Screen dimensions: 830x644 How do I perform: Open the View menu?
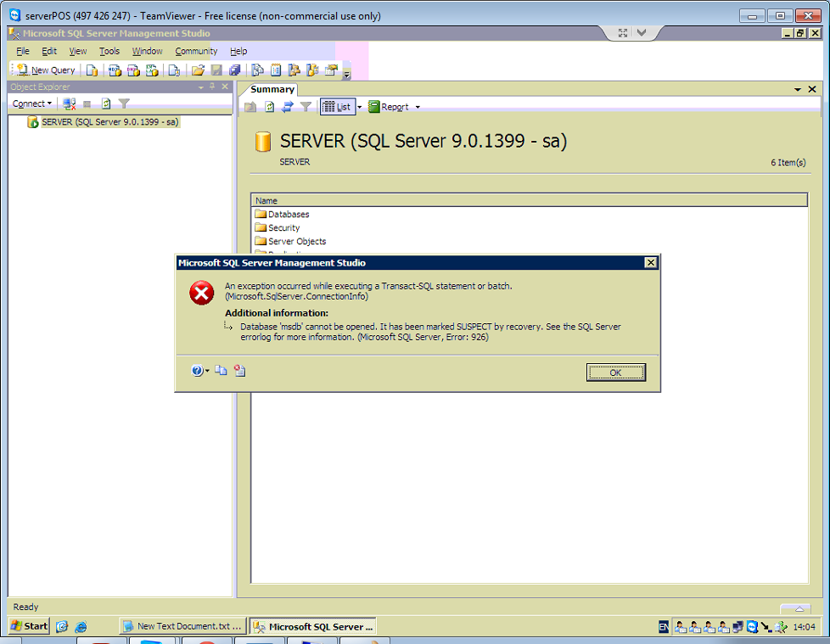78,51
